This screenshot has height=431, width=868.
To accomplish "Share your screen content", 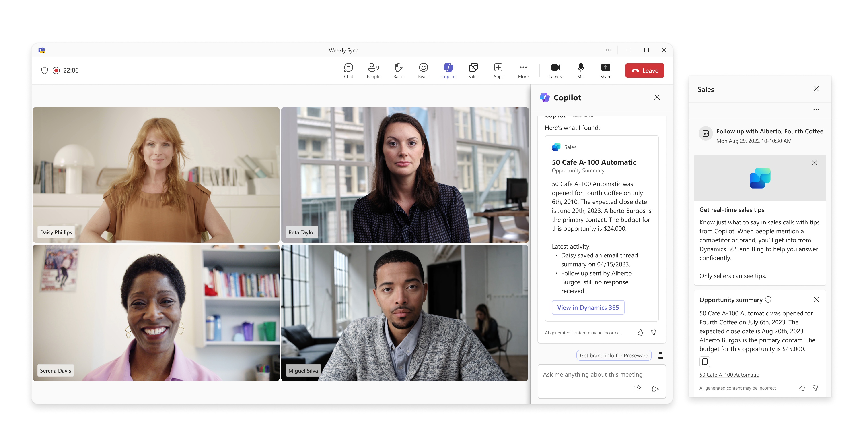I will point(605,70).
